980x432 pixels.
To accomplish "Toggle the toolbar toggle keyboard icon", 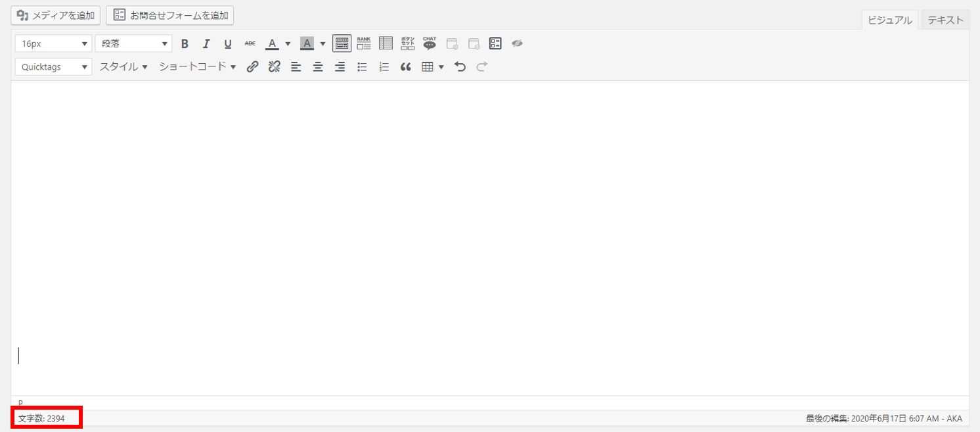I will tap(342, 44).
